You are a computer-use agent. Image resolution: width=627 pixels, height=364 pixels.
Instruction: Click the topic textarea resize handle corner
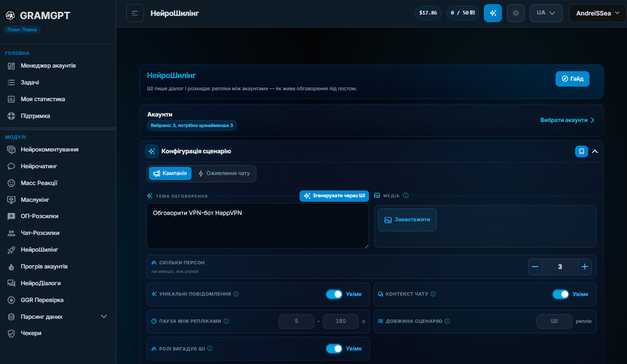[x=366, y=246]
